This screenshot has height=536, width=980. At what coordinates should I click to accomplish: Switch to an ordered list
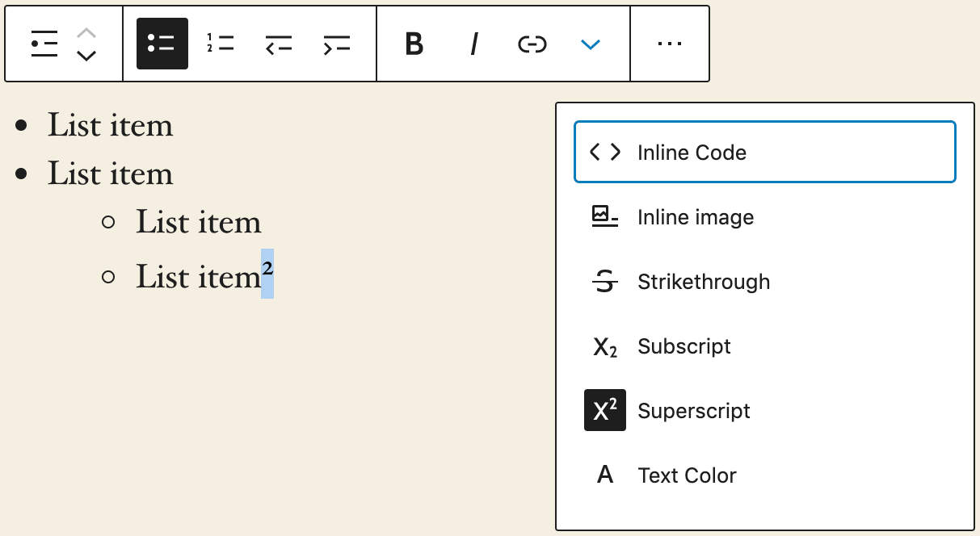click(219, 44)
